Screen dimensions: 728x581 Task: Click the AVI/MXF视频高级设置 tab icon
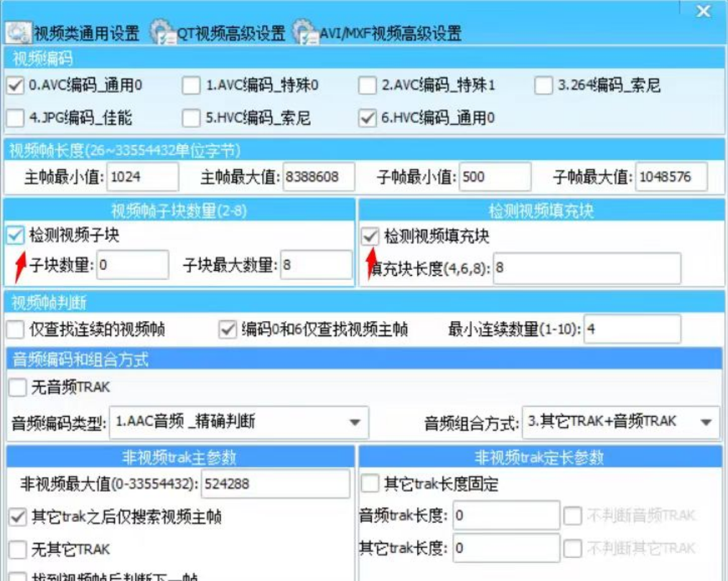point(305,33)
